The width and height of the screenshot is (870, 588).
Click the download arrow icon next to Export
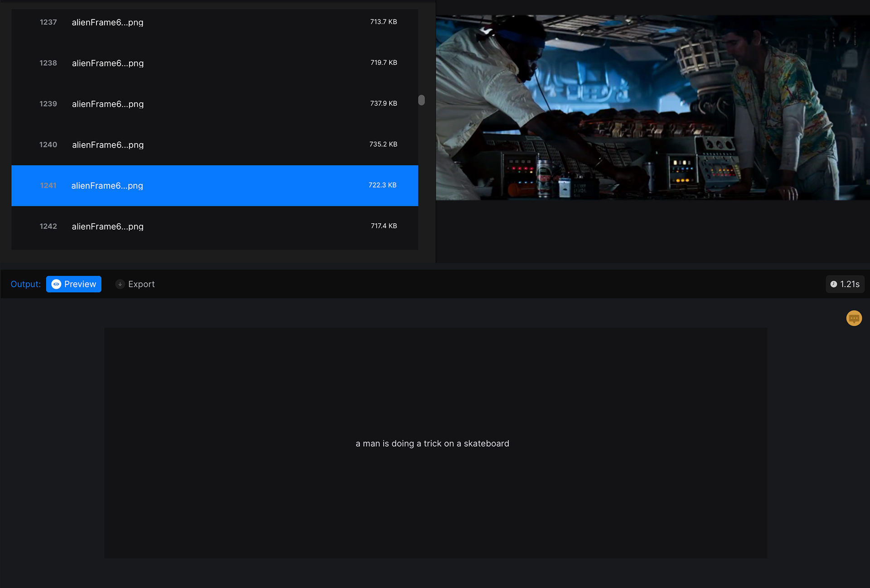coord(120,284)
